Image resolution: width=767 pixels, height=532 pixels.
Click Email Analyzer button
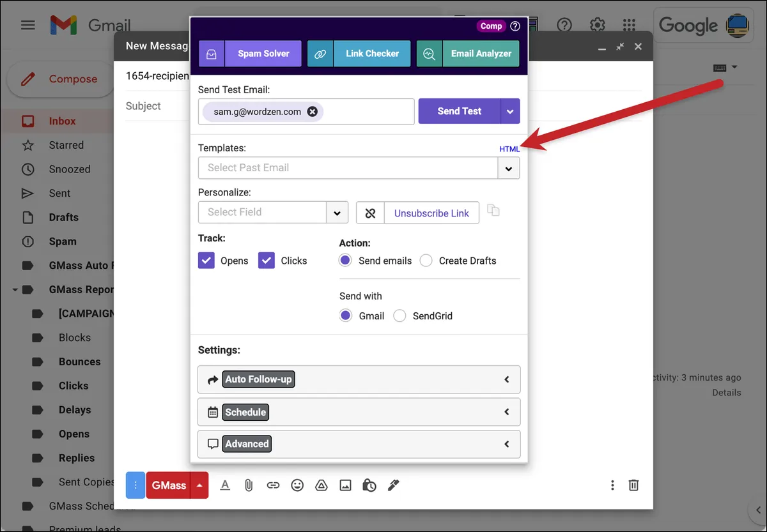[468, 54]
